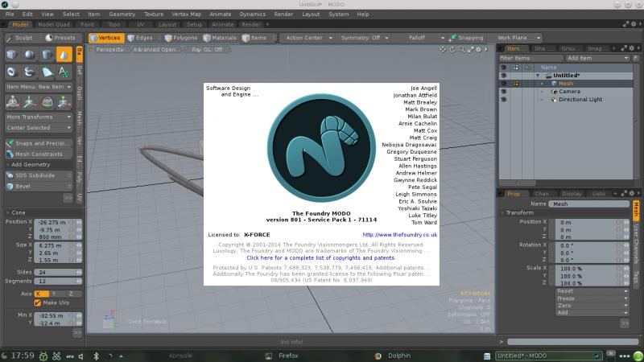Select the Cube primitive tool
This screenshot has width=644, height=362.
tap(12, 54)
